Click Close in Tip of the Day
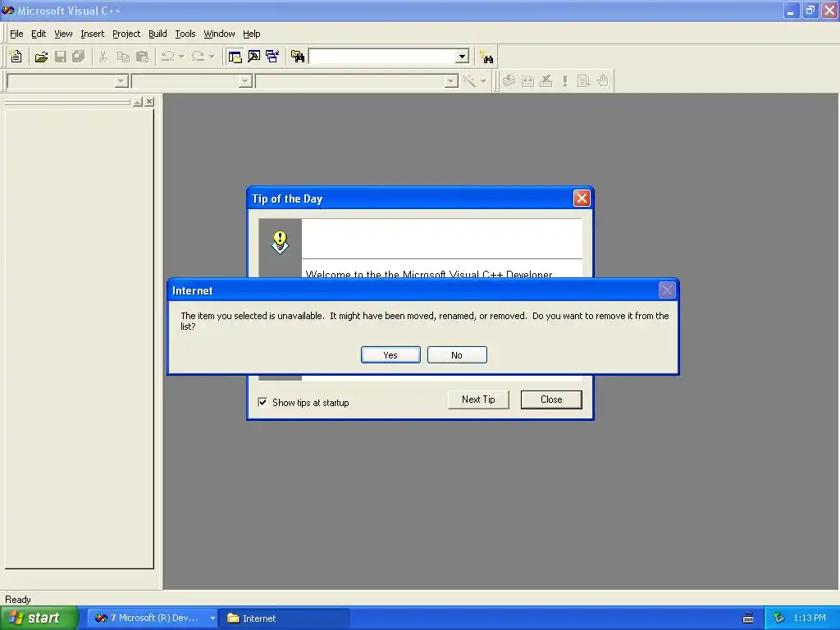 (x=551, y=399)
